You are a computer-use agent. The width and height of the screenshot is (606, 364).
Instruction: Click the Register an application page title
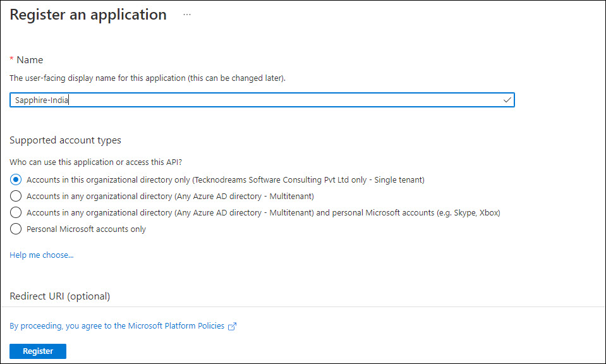tap(88, 15)
